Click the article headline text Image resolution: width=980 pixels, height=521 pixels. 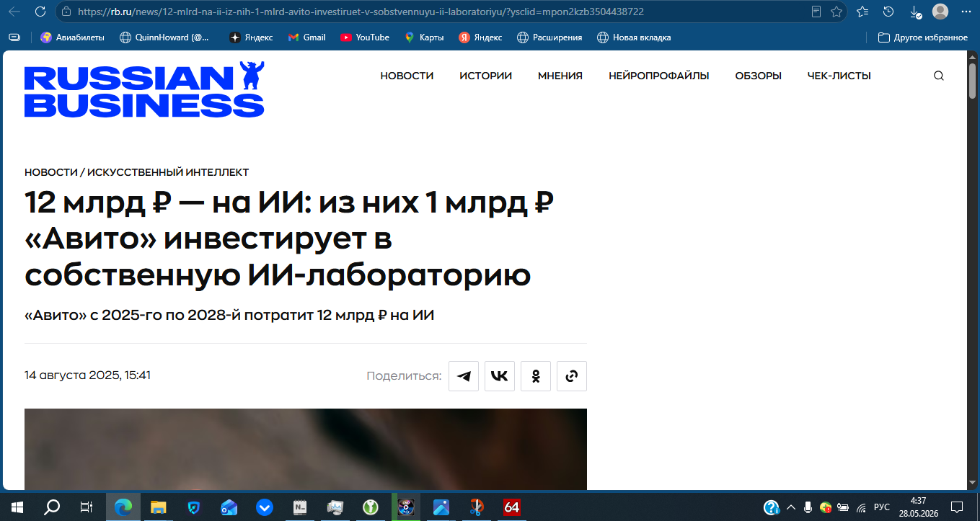[288, 239]
